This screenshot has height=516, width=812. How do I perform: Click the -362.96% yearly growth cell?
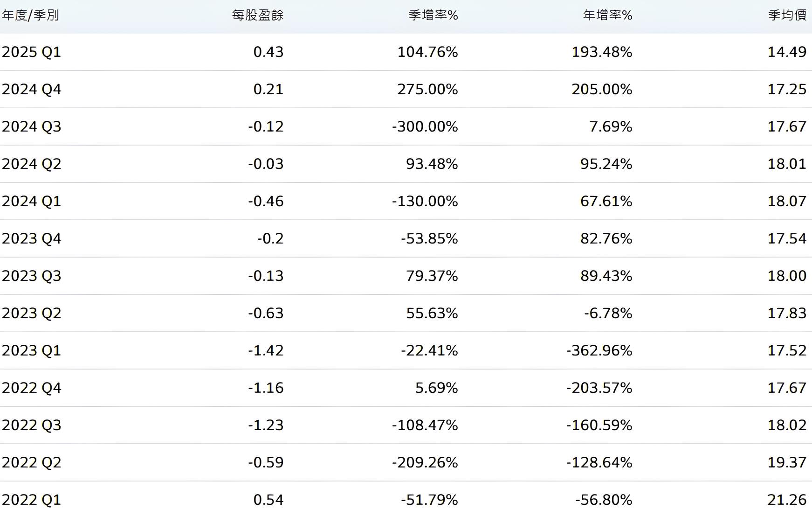coord(599,350)
